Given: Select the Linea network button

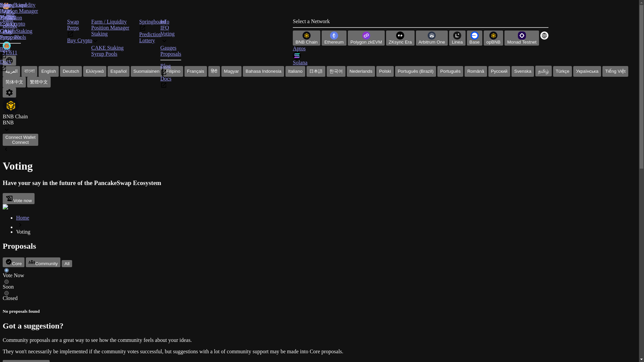Looking at the screenshot, I should [457, 38].
